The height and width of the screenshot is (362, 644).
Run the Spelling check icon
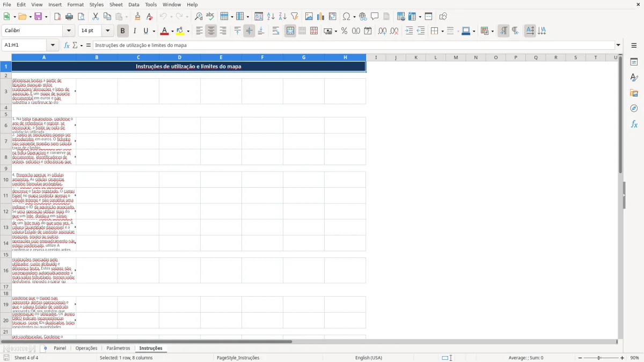click(x=210, y=17)
